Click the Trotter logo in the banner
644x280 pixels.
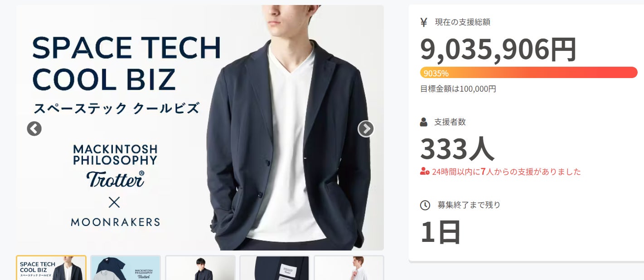(x=115, y=179)
